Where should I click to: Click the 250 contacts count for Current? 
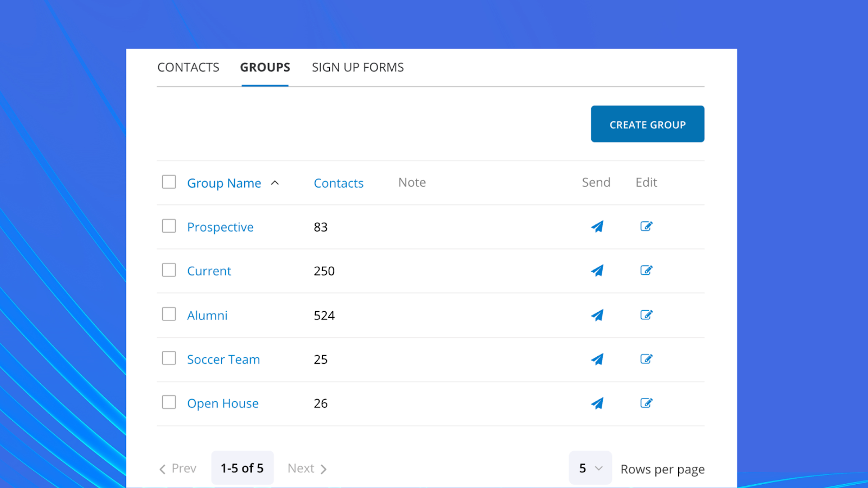pyautogui.click(x=324, y=271)
